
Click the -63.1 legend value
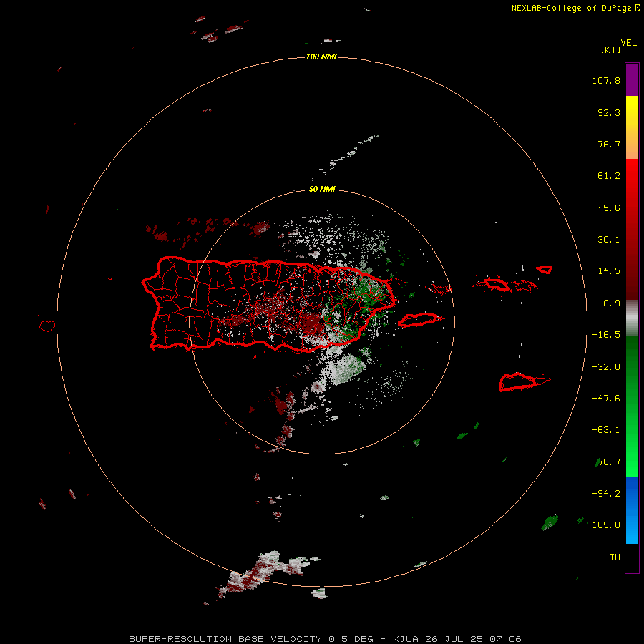tap(606, 430)
